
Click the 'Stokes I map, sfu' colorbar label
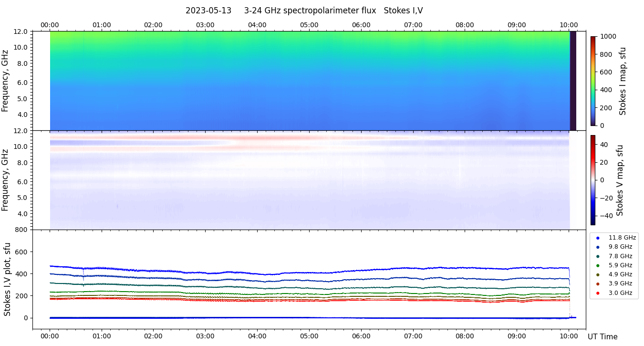click(623, 81)
